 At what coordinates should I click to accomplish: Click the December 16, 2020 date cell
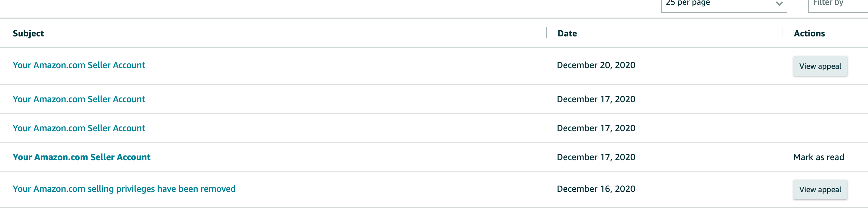point(596,189)
